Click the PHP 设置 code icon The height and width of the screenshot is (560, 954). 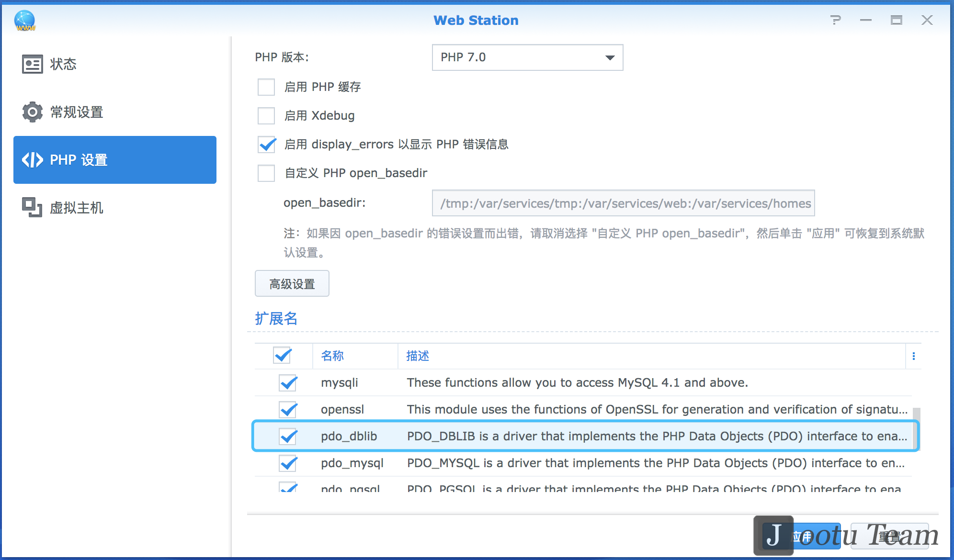click(x=32, y=160)
